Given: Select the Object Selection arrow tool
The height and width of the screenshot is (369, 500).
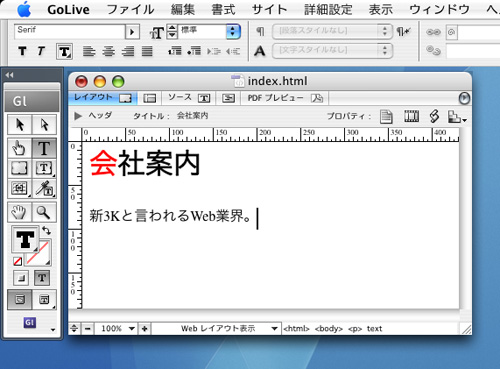Looking at the screenshot, I should tap(20, 125).
